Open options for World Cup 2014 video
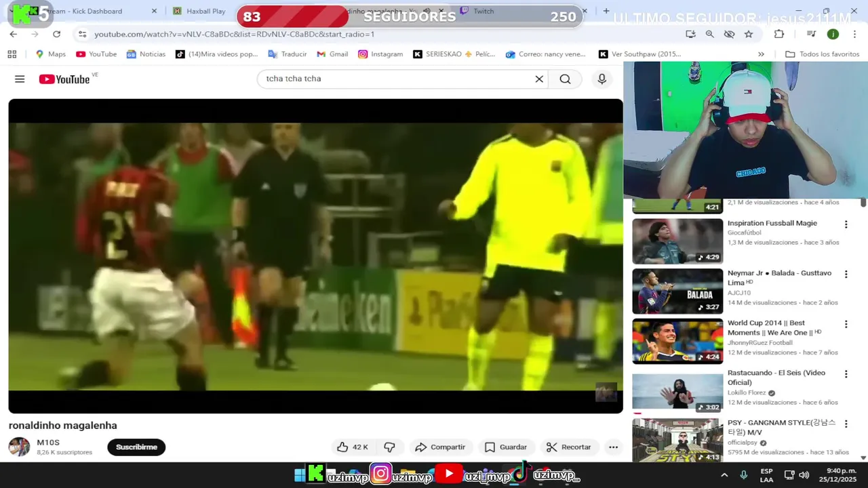The image size is (868, 488). [x=846, y=324]
